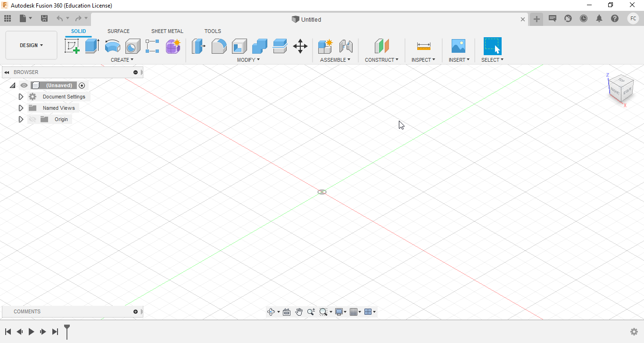
Task: Expand the Origin folder
Action: (x=21, y=119)
